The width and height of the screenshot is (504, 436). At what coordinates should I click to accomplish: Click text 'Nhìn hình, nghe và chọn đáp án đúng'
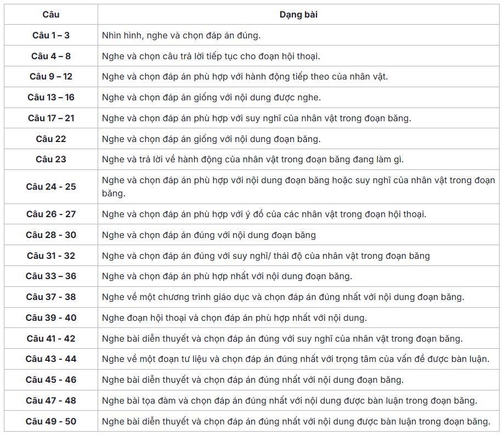[181, 35]
